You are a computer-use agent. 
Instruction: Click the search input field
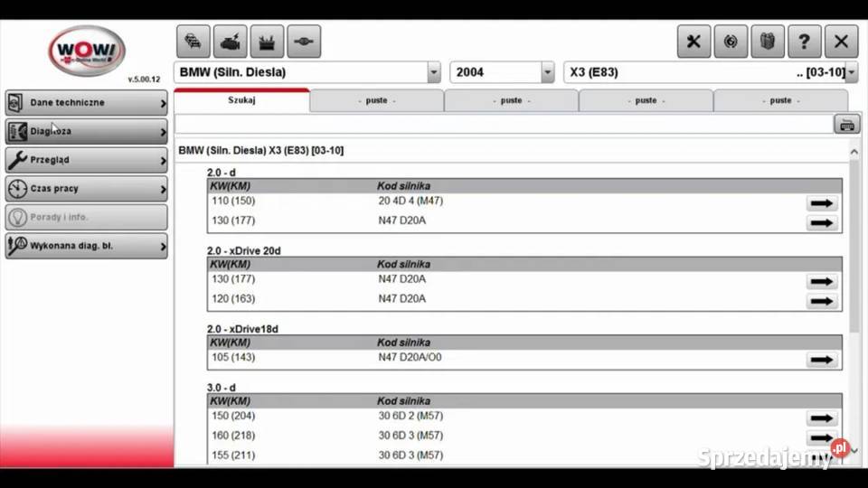[504, 125]
